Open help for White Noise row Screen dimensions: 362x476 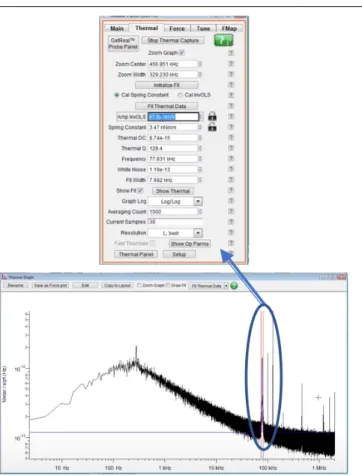pos(231,169)
